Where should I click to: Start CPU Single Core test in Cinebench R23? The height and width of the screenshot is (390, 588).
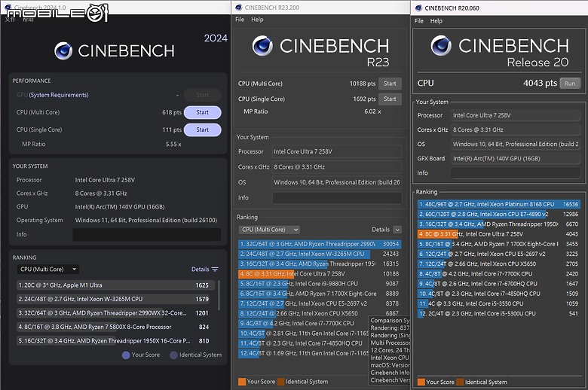[390, 99]
